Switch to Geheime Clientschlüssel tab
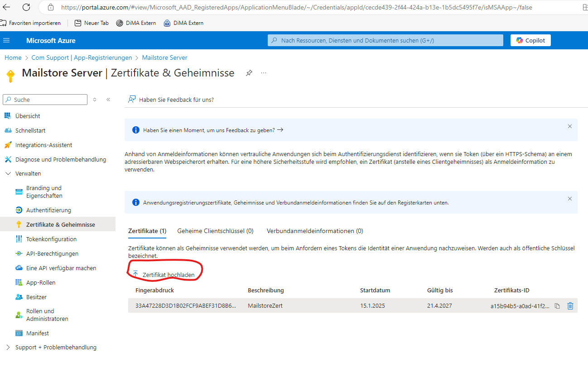Screen dimensions: 588x367 tap(215, 231)
